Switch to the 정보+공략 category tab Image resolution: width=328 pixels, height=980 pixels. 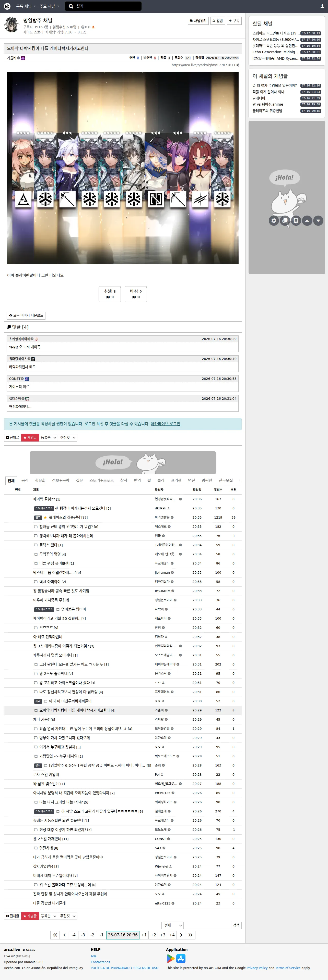click(61, 481)
